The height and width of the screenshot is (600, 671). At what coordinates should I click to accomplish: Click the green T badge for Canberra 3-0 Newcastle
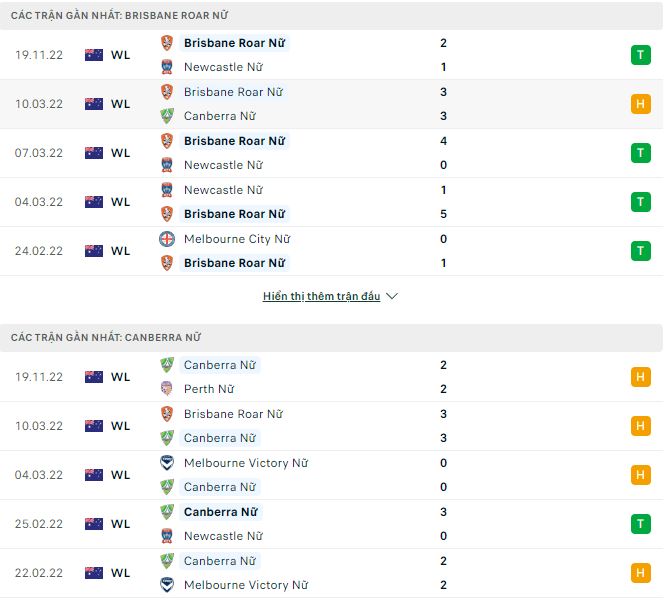coord(641,524)
